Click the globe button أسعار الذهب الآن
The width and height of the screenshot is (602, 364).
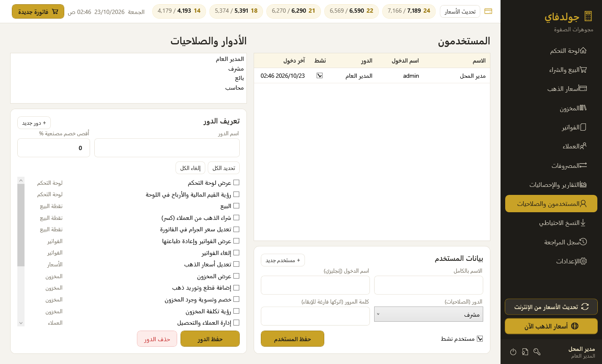pos(551,326)
